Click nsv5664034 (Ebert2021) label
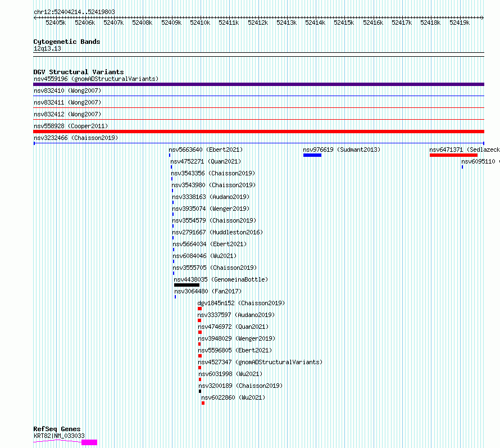500x448 pixels. click(x=210, y=244)
